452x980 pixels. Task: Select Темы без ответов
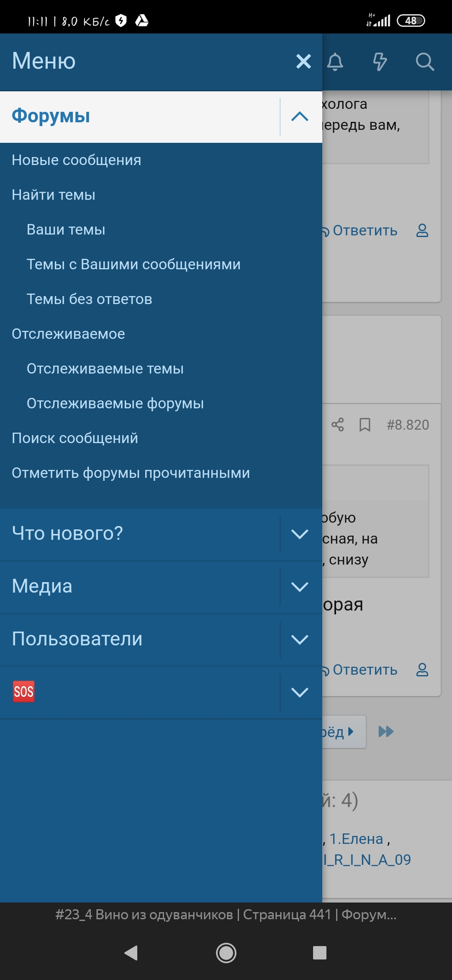point(90,299)
